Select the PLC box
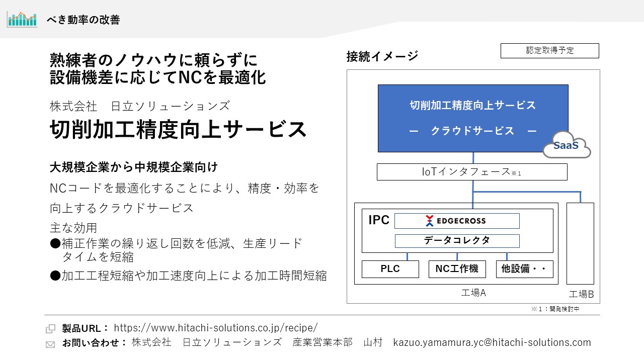The image size is (644, 362). (x=390, y=269)
